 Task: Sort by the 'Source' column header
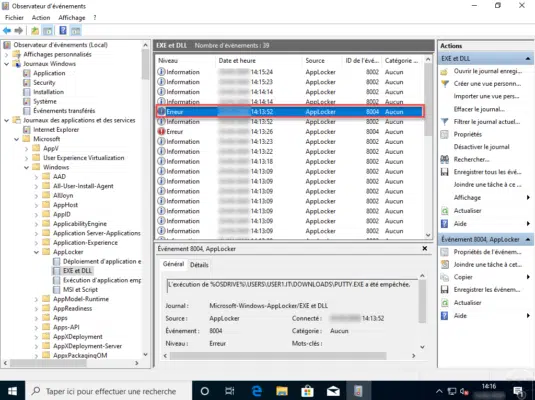click(322, 60)
